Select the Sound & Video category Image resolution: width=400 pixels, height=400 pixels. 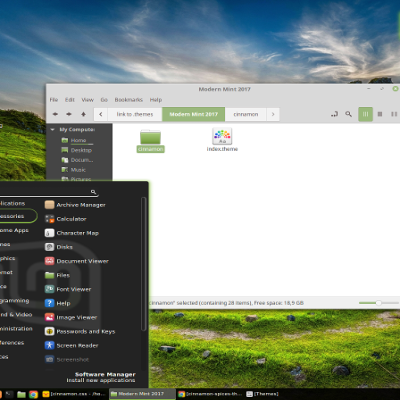[x=16, y=314]
